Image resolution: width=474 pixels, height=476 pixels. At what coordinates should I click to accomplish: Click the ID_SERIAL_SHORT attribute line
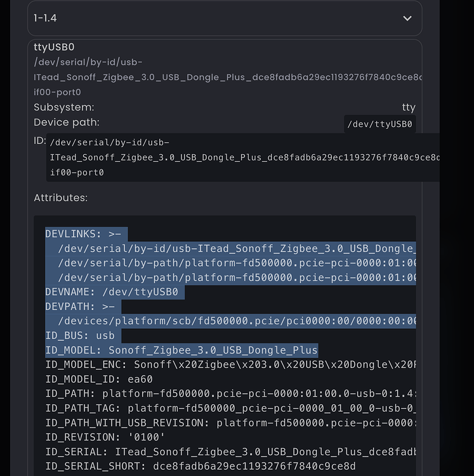point(200,466)
